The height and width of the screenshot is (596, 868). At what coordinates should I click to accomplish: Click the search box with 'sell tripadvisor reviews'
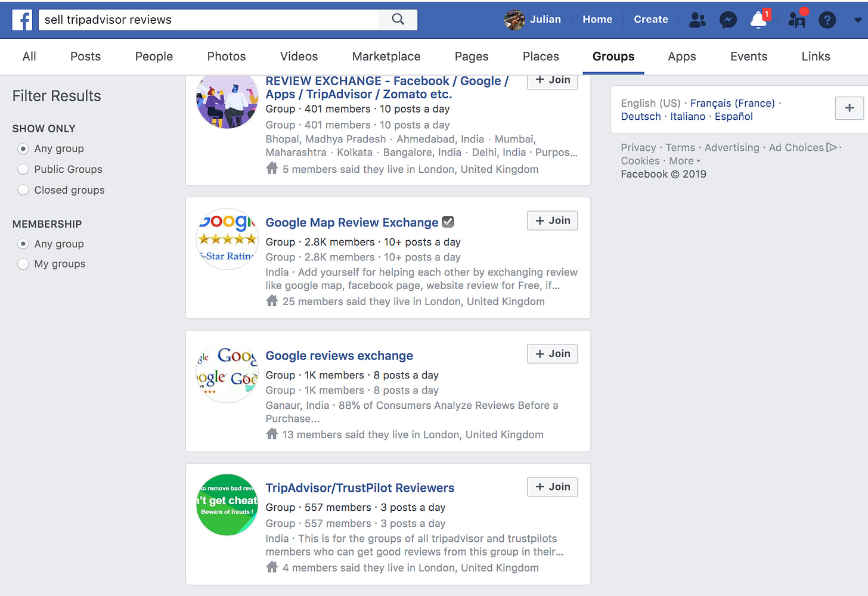coord(209,20)
